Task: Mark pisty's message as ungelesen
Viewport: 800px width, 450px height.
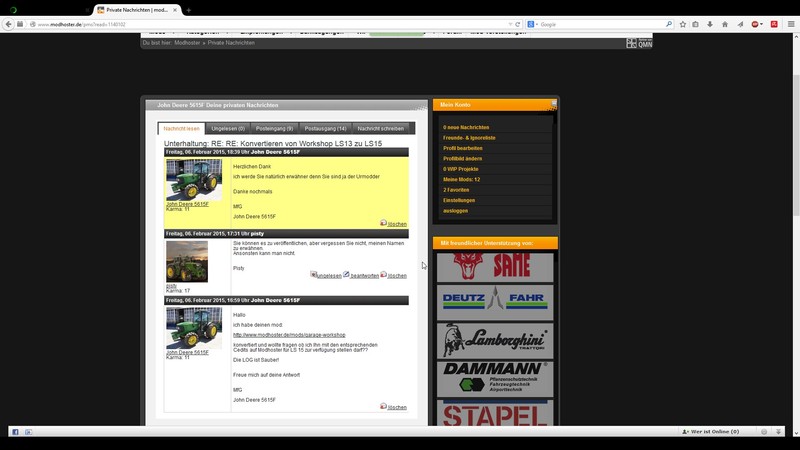Action: (x=325, y=275)
